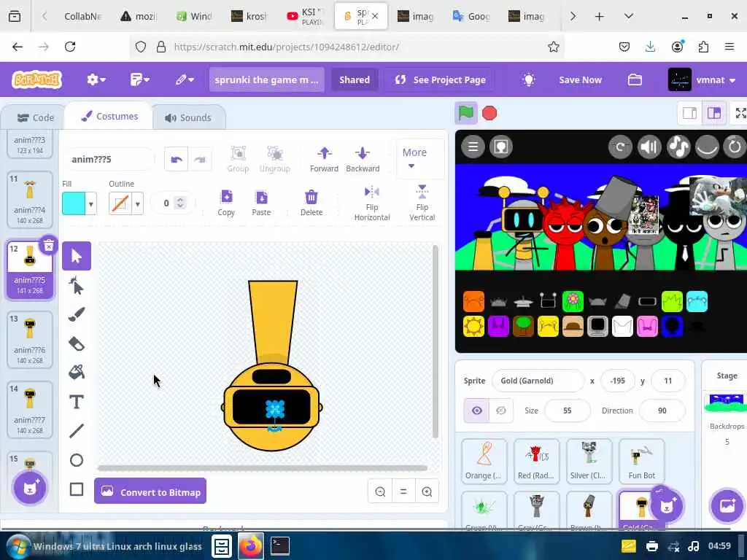
Task: Select costume 13 anim???6 thumbnail
Action: pos(30,340)
